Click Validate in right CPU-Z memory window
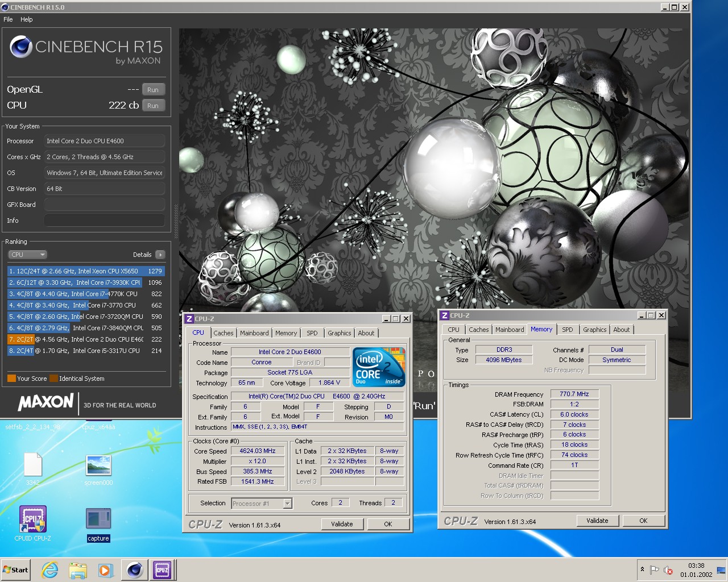728x582 pixels. click(597, 521)
